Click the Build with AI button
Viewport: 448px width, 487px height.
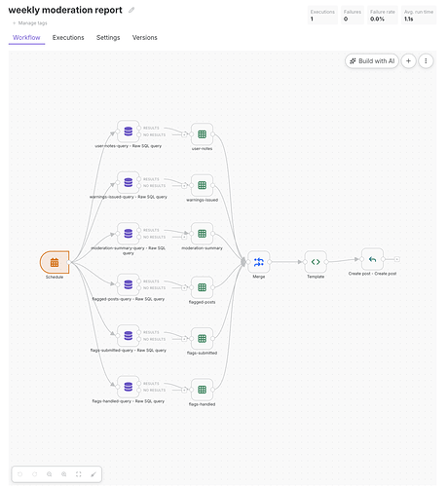(372, 61)
